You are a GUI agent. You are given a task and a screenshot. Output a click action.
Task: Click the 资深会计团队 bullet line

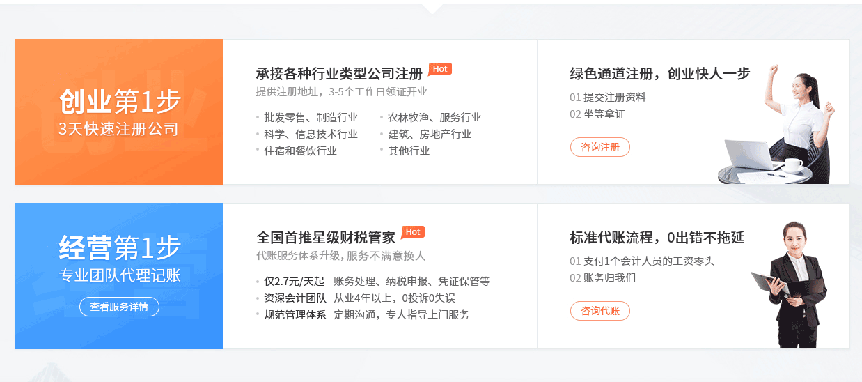click(356, 298)
